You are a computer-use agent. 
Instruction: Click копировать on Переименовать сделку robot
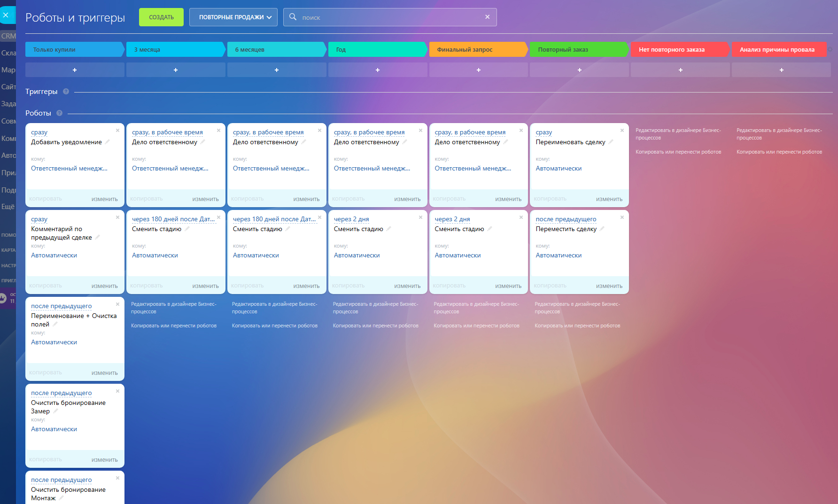(550, 199)
